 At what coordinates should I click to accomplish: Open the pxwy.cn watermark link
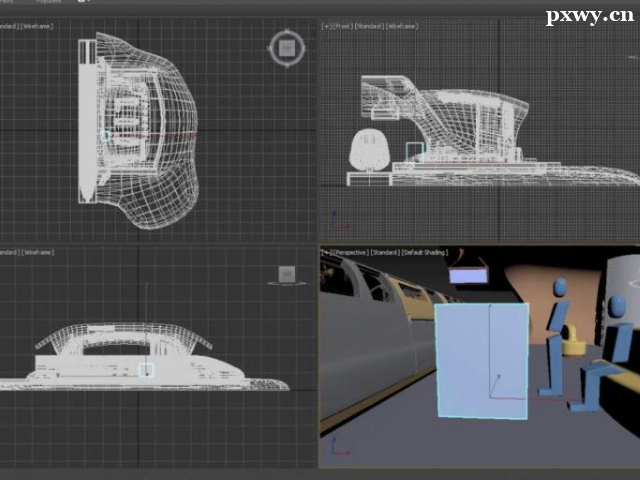coord(589,16)
